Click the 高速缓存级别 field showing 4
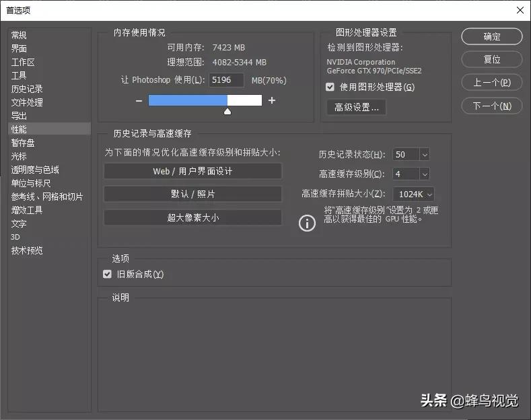This screenshot has height=420, width=531. point(406,174)
